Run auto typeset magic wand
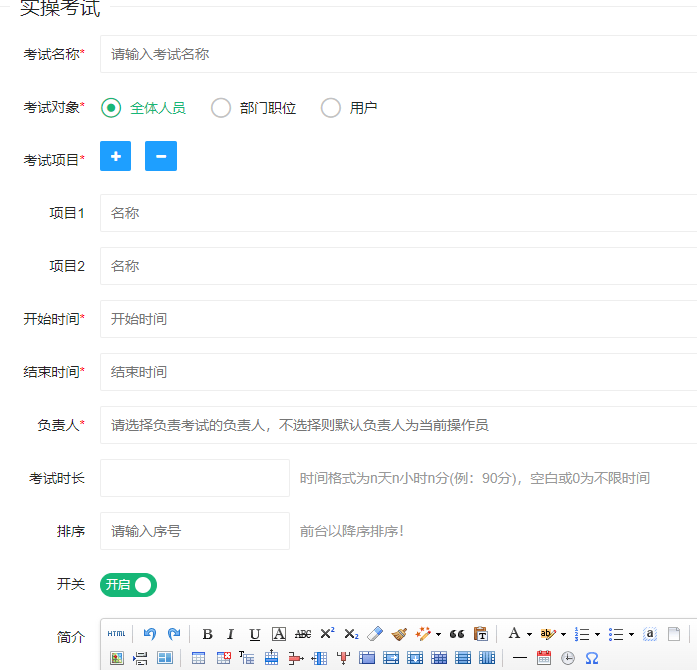Screen dimensions: 697x670 point(423,634)
